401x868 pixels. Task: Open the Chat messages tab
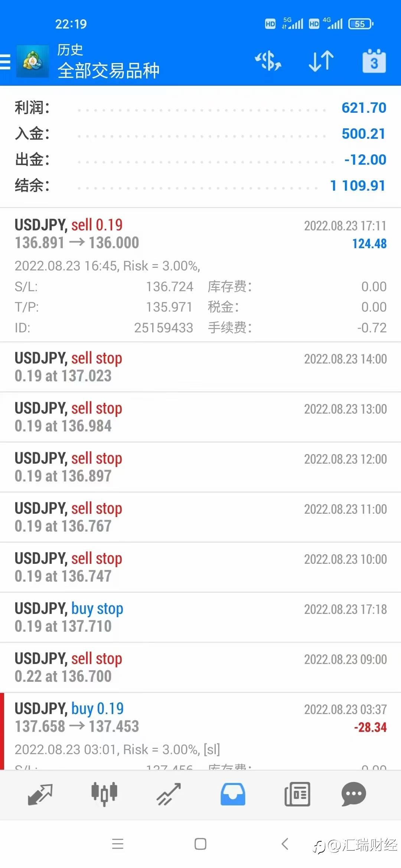click(353, 795)
